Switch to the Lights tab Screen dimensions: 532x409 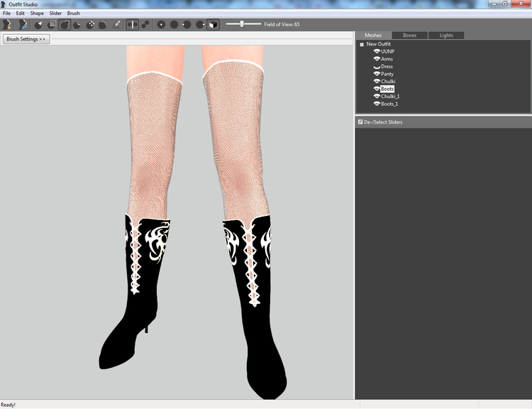446,36
